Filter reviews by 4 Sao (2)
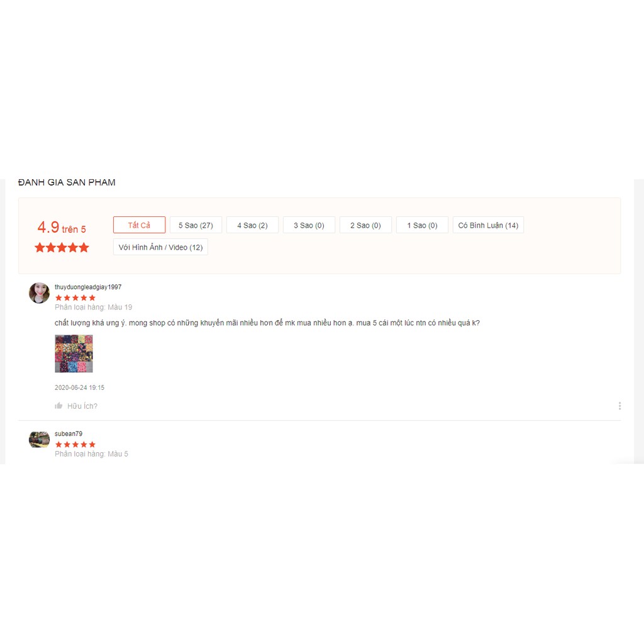 click(x=253, y=225)
